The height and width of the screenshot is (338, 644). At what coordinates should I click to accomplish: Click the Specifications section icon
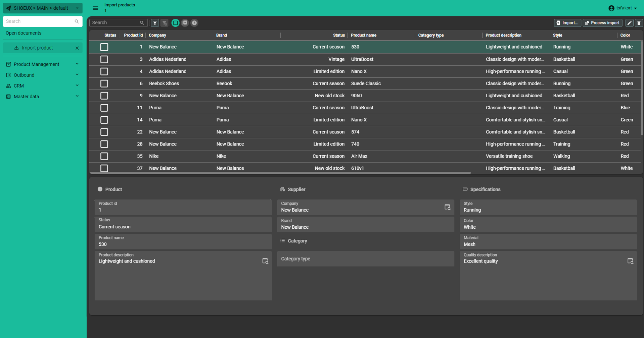465,189
